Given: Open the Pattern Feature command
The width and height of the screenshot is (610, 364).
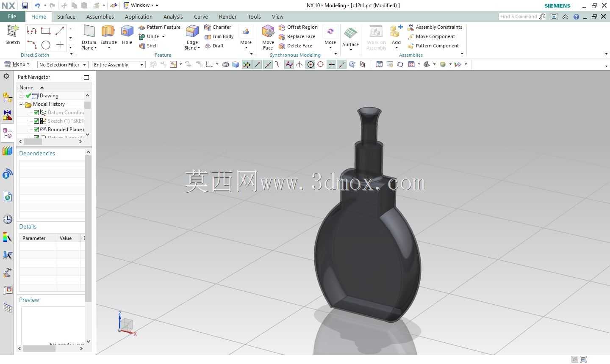Looking at the screenshot, I should click(159, 27).
